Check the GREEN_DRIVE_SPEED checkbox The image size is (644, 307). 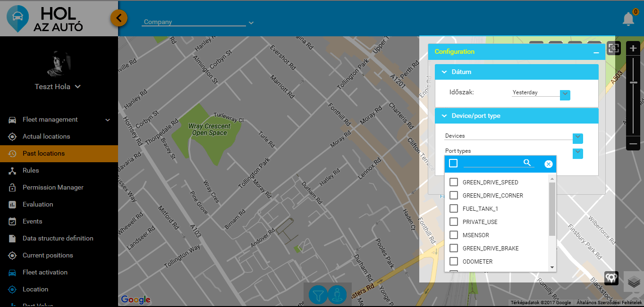point(454,182)
